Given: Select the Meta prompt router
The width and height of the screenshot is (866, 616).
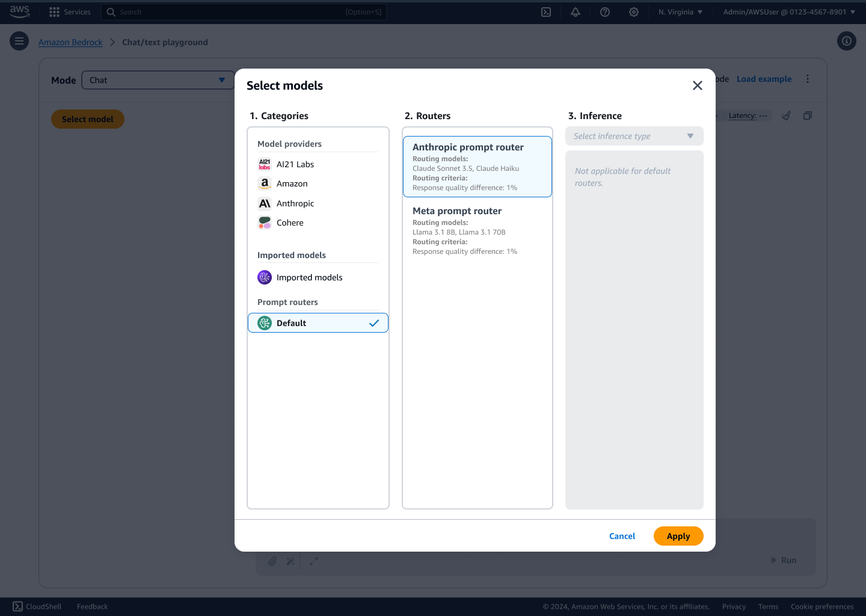Looking at the screenshot, I should pyautogui.click(x=477, y=230).
